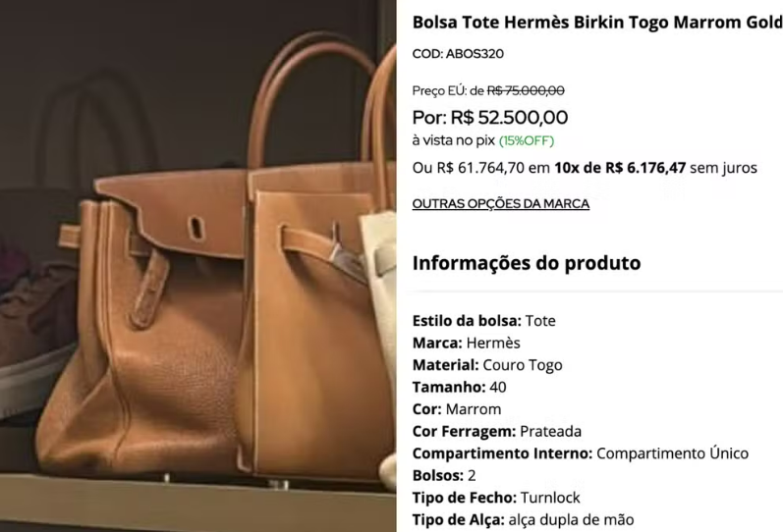783x532 pixels.
Task: Click the Compartimento Interno specification row
Action: point(581,453)
